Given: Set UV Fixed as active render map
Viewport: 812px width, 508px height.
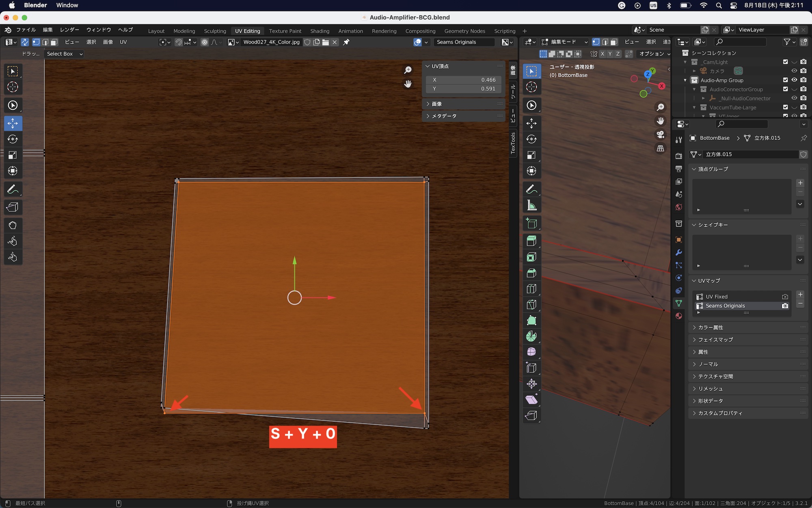Looking at the screenshot, I should 785,297.
